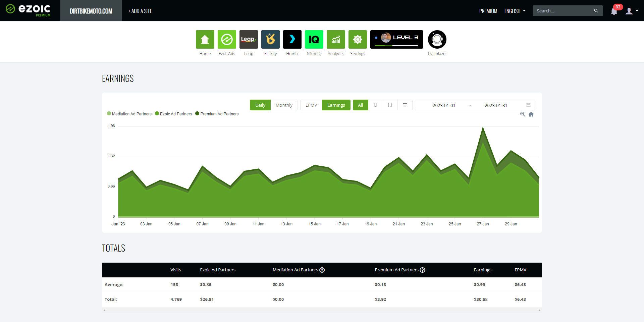Click total Premium Ad Partners $3.92
Image resolution: width=644 pixels, height=322 pixels.
(380, 299)
